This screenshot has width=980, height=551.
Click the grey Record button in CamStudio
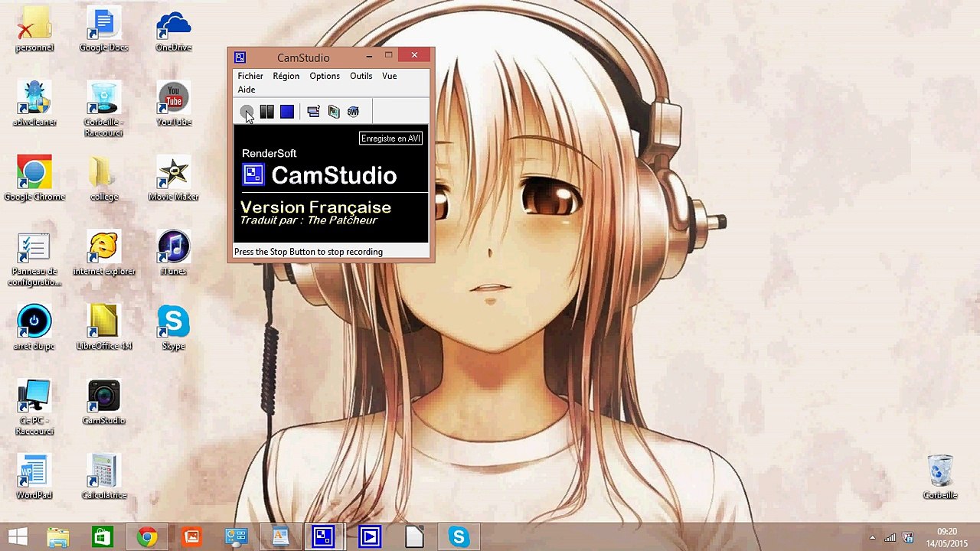247,112
